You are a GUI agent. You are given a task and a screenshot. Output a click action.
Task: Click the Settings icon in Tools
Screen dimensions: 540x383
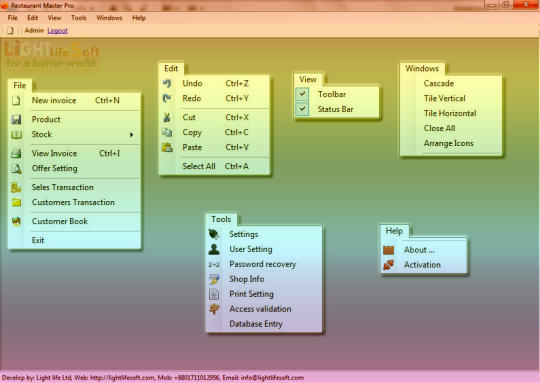coord(214,234)
